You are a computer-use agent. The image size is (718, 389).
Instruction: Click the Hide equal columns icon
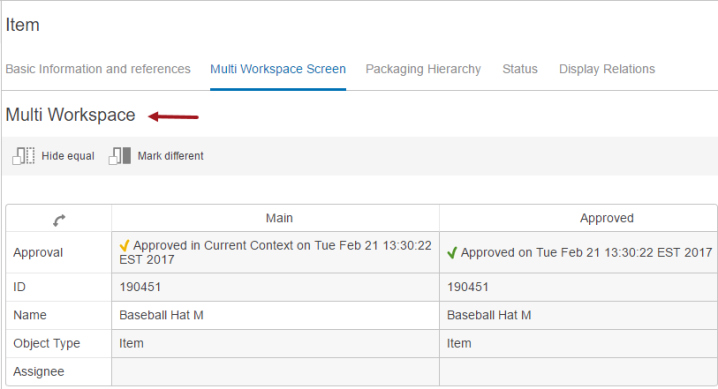point(23,156)
